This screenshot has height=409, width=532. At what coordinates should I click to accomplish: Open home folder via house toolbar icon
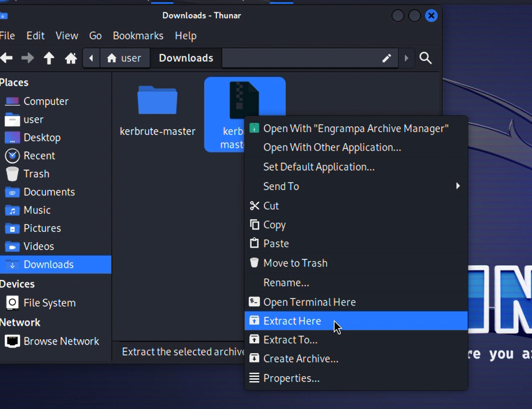(70, 58)
